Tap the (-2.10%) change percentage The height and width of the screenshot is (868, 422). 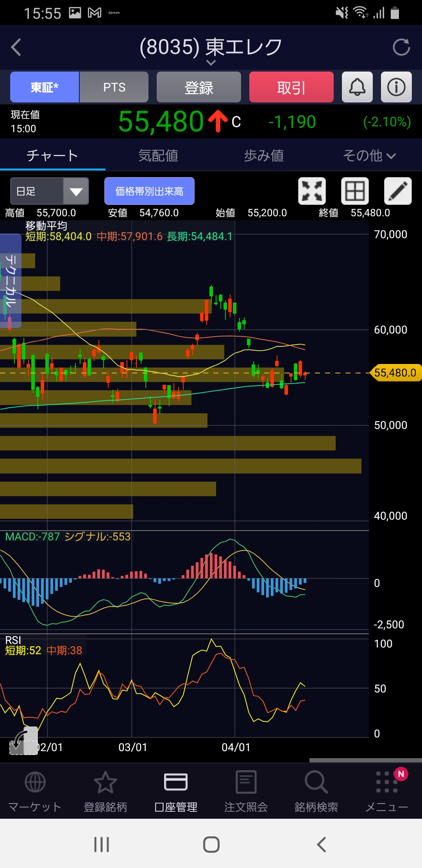pyautogui.click(x=387, y=122)
